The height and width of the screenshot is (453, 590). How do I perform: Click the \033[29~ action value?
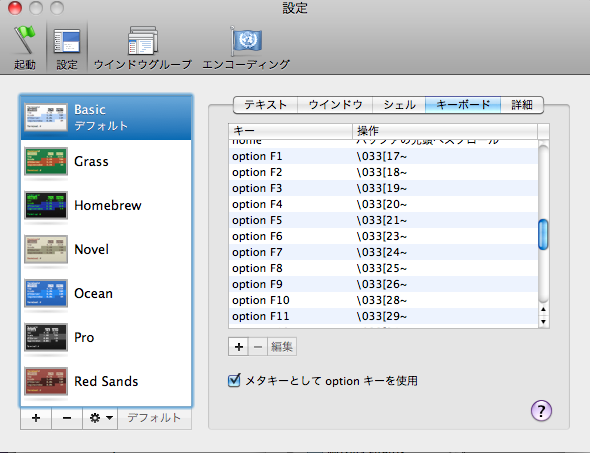pyautogui.click(x=382, y=316)
